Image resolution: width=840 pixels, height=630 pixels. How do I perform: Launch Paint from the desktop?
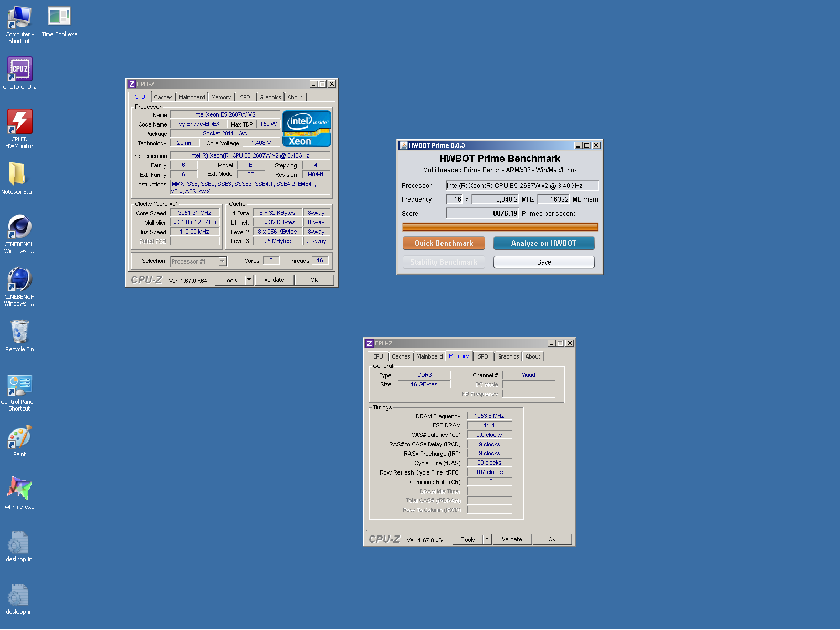pyautogui.click(x=19, y=440)
